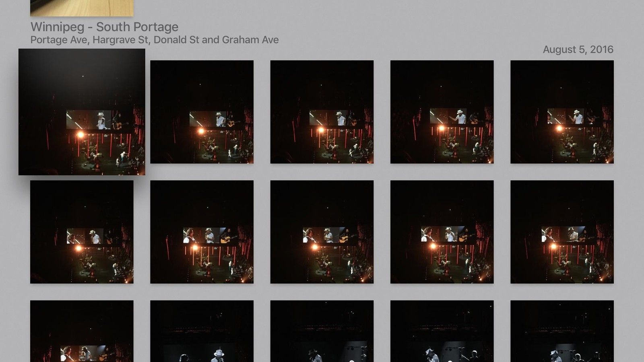Viewport: 644px width, 362px height.
Task: Choose the fourth photo in the bottom row
Action: [442, 331]
